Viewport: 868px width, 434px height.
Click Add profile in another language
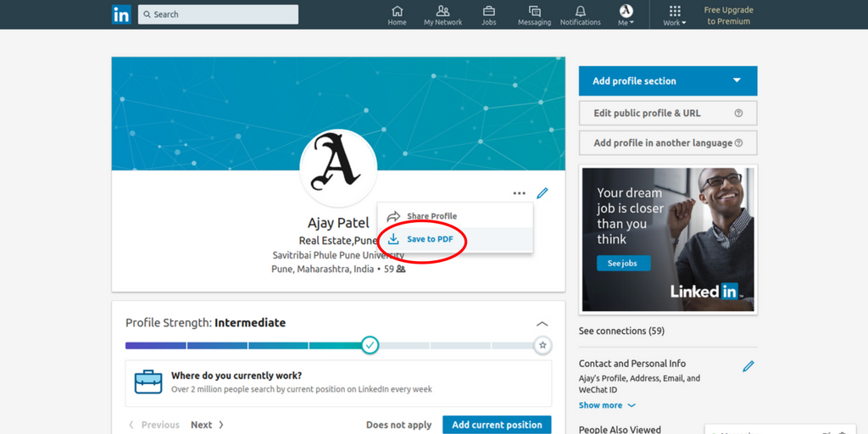click(668, 142)
